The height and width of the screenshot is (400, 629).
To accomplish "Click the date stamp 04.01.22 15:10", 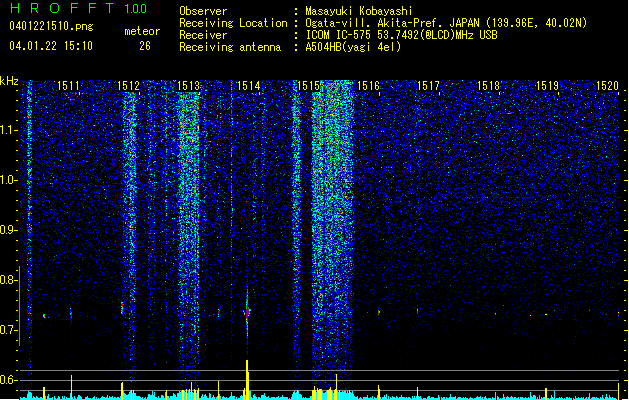I will click(51, 46).
